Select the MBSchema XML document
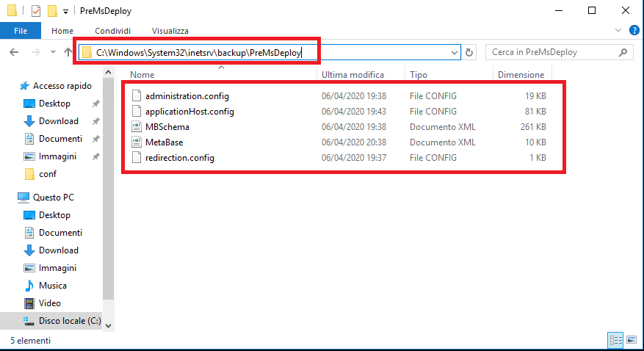The height and width of the screenshot is (351, 644). 167,127
